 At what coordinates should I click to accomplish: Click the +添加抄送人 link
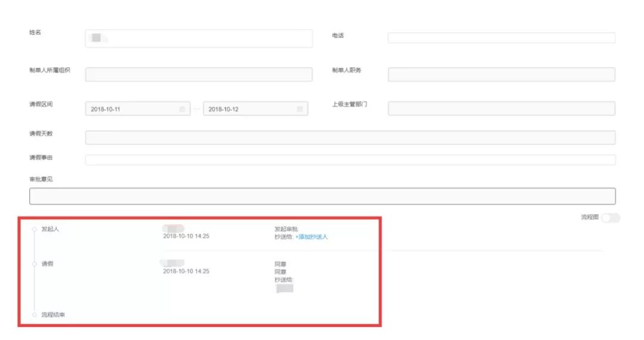click(312, 237)
